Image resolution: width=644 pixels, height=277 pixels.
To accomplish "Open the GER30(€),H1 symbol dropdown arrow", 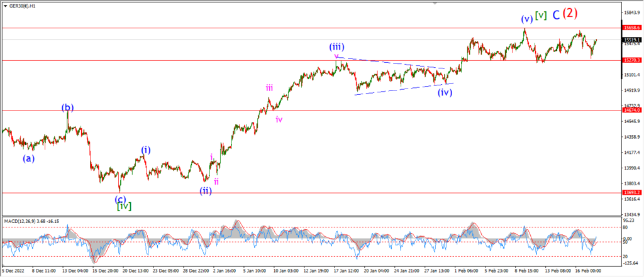I will (5, 6).
